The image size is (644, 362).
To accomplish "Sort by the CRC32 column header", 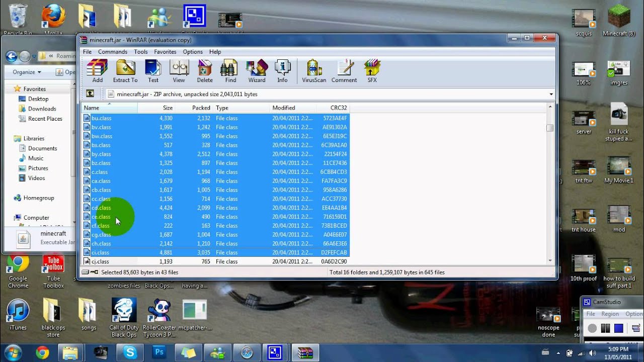I will coord(333,108).
